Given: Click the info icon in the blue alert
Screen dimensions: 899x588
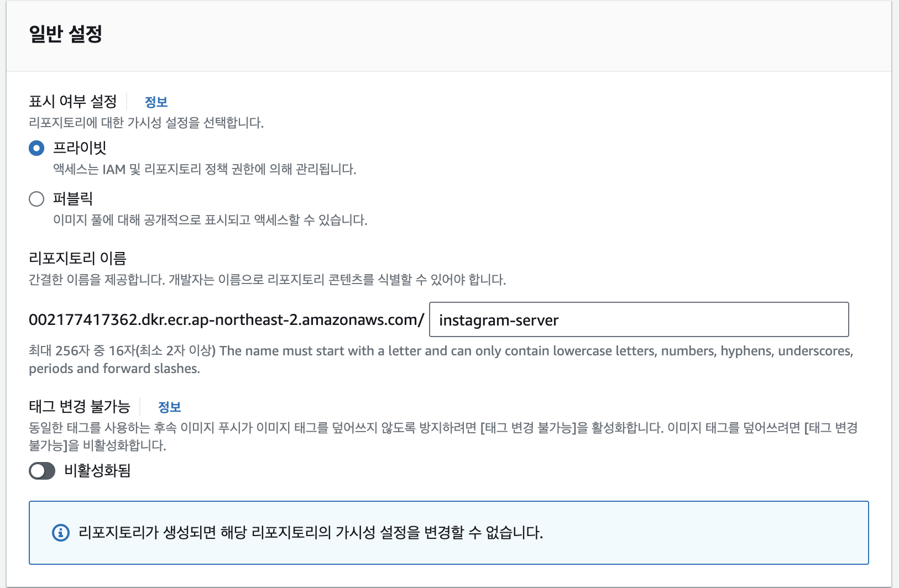Looking at the screenshot, I should (61, 533).
